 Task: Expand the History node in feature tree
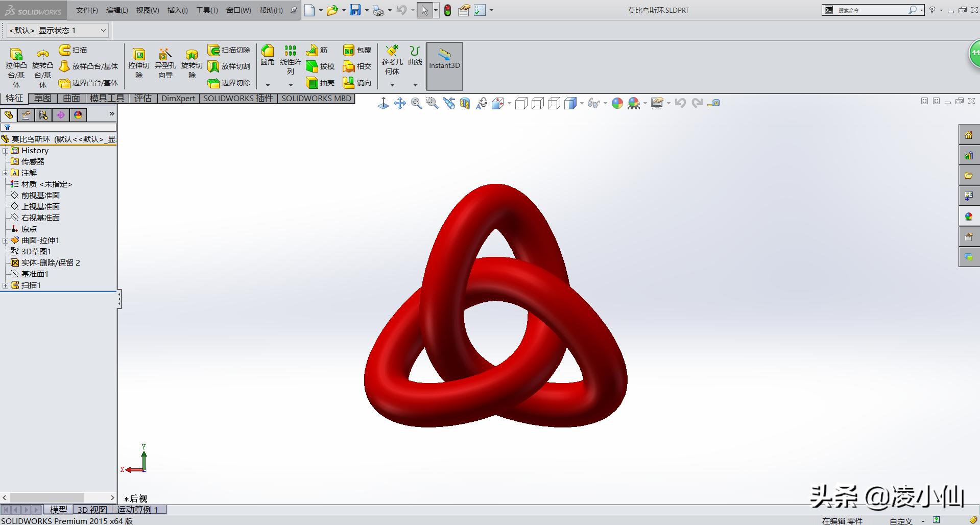tap(5, 150)
